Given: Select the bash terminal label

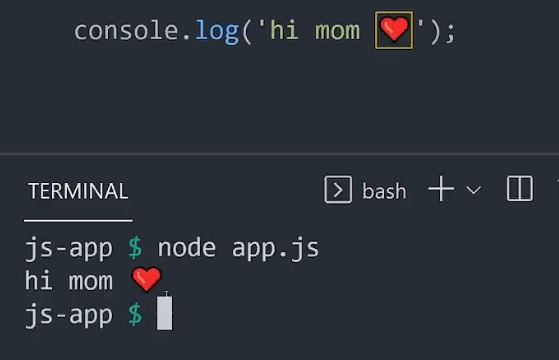Looking at the screenshot, I should [384, 191].
